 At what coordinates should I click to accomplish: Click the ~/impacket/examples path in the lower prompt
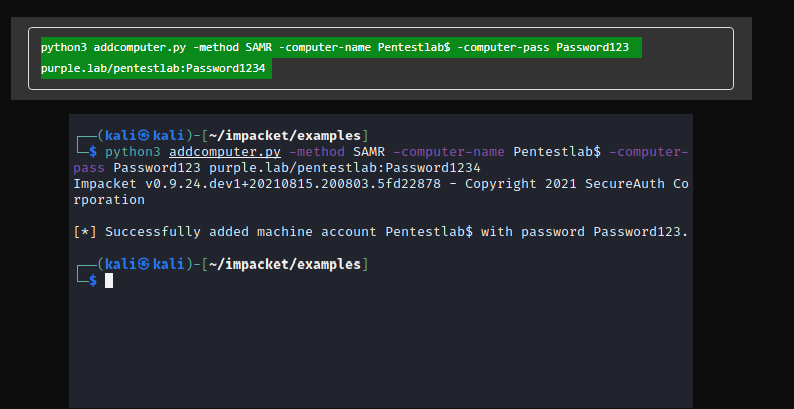point(285,264)
